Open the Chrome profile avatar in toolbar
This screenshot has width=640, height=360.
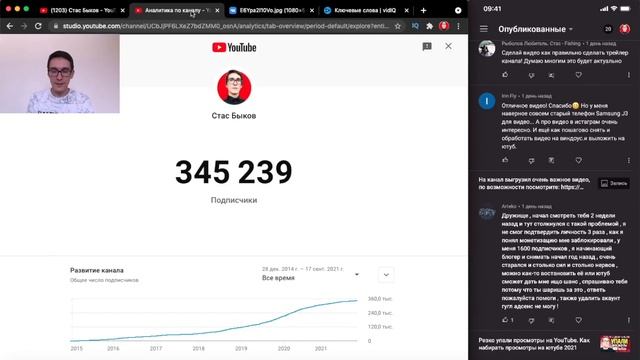point(444,26)
